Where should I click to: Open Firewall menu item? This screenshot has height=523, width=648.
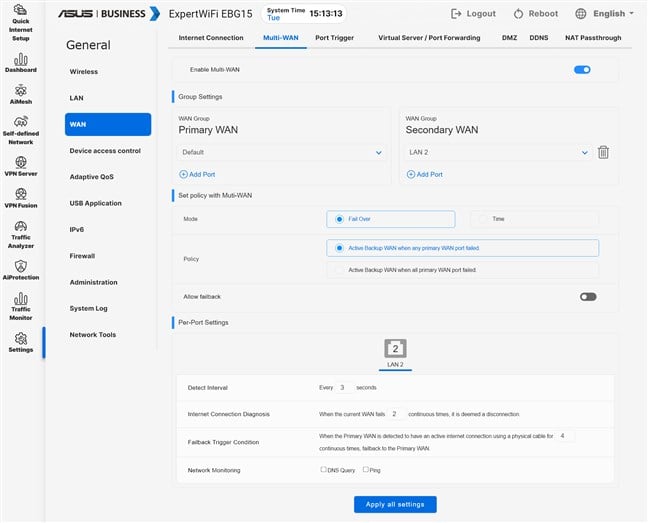coord(82,256)
